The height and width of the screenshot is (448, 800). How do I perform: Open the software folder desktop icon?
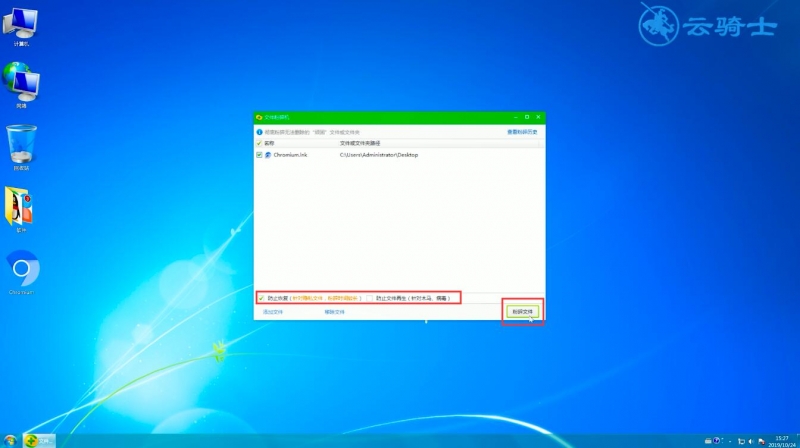click(20, 209)
